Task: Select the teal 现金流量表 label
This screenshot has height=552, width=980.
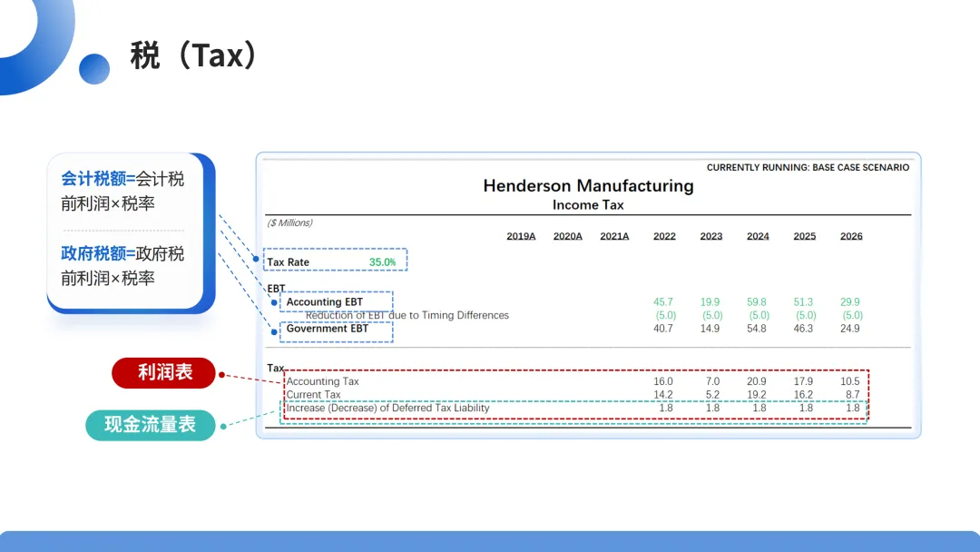Action: pyautogui.click(x=150, y=425)
